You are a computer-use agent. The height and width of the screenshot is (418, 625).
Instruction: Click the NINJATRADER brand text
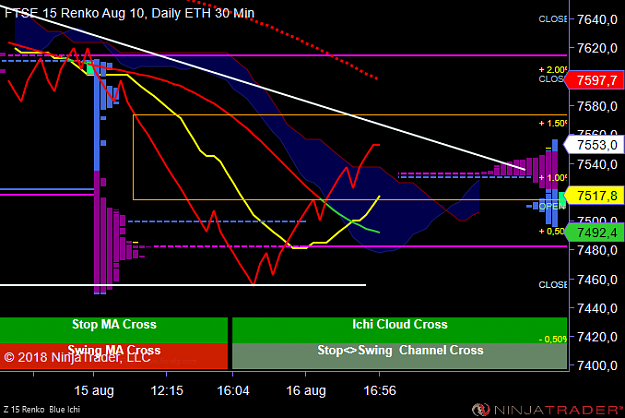tap(558, 410)
